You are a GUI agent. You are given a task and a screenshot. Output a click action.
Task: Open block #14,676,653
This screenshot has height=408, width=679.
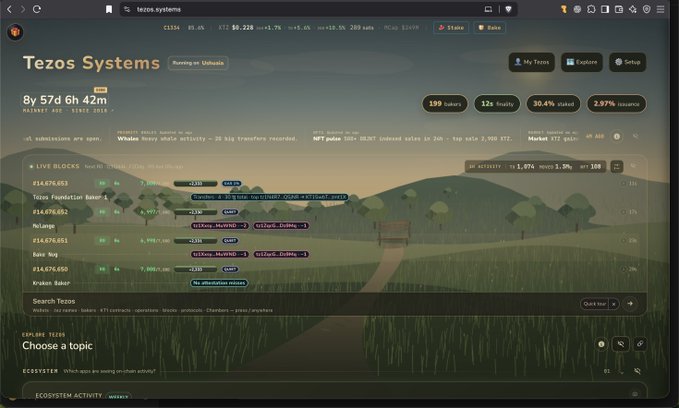click(x=50, y=184)
